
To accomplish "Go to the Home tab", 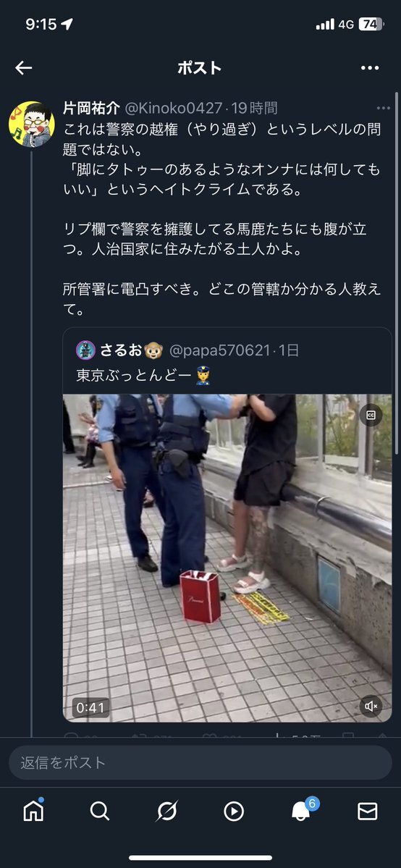I will (x=33, y=811).
